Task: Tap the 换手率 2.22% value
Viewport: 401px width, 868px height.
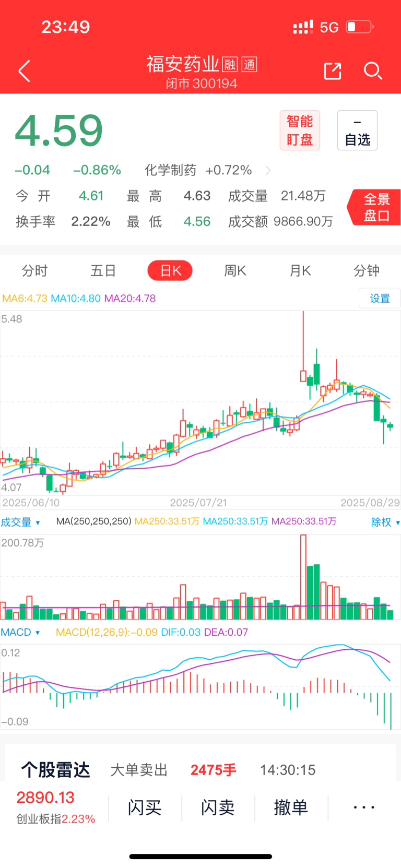Action: pos(91,221)
